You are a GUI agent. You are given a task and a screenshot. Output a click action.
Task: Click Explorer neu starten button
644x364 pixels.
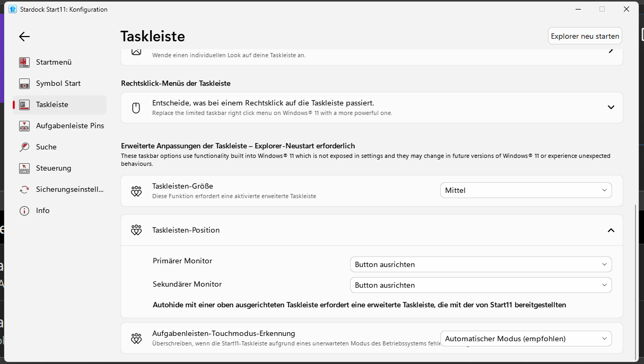[585, 36]
